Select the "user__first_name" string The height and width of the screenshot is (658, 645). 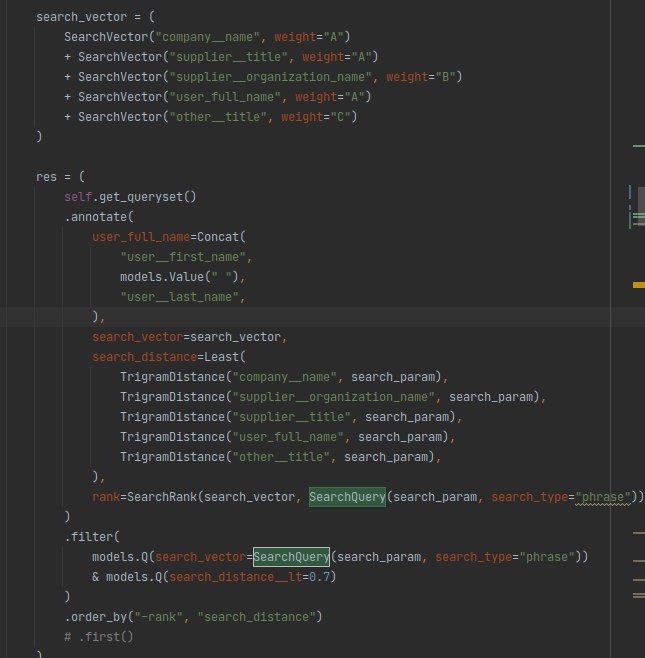point(183,257)
